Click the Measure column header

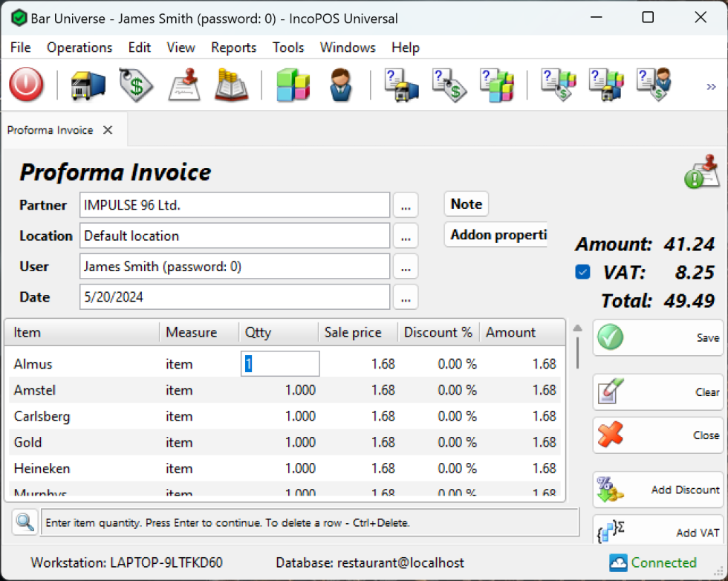[x=199, y=333]
